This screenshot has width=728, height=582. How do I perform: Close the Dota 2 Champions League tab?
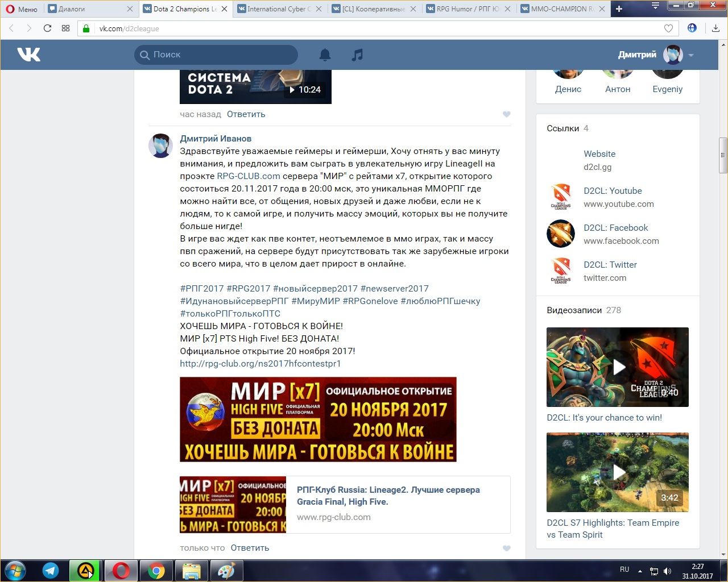(224, 9)
